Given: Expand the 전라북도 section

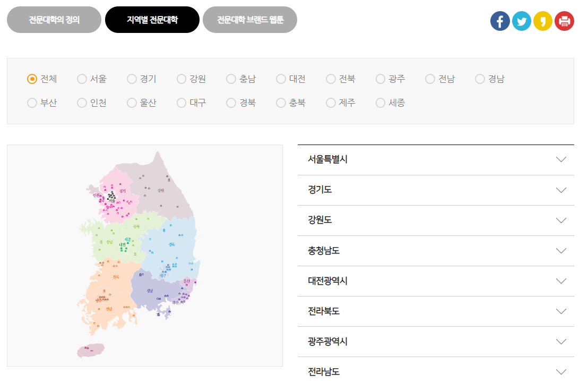Looking at the screenshot, I should (x=436, y=311).
